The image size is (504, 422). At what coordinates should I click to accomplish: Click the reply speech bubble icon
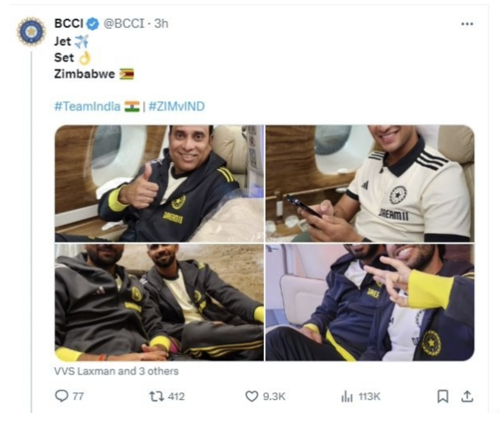click(62, 396)
